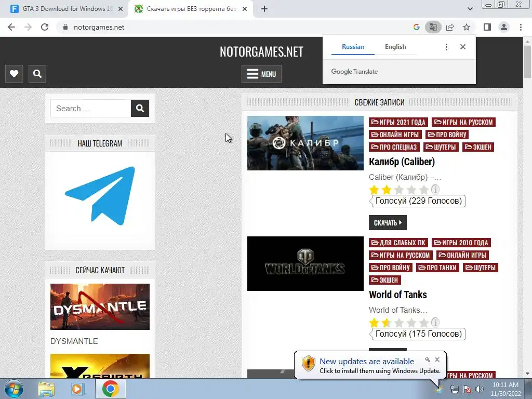The width and height of the screenshot is (532, 399).
Task: Click the heart favorites icon on site header
Action: point(14,74)
